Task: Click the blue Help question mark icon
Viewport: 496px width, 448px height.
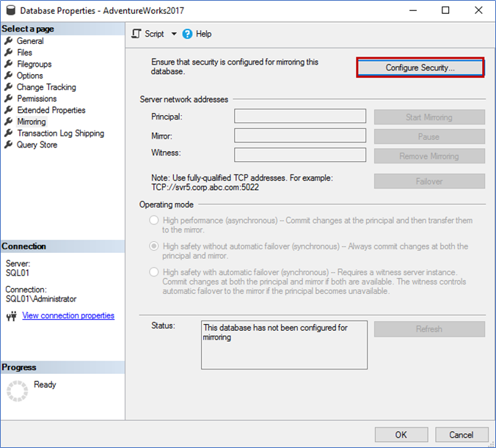Action: point(187,34)
